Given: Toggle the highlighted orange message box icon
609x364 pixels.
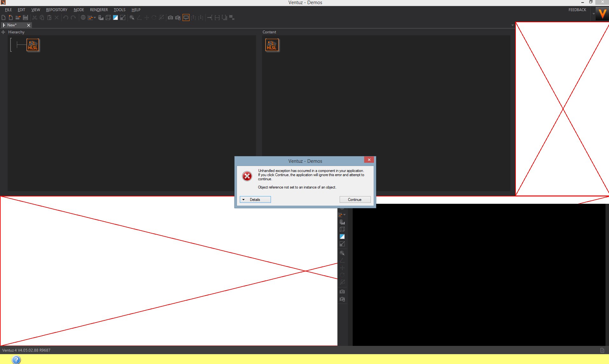Looking at the screenshot, I should (x=186, y=18).
